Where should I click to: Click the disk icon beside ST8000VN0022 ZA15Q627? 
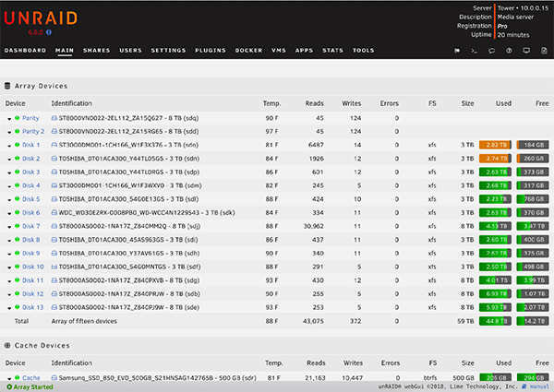point(54,118)
